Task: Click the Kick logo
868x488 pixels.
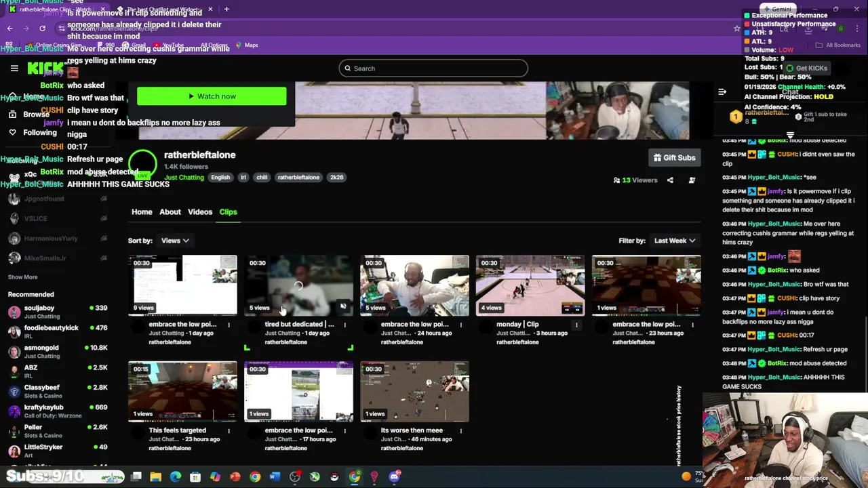Action: coord(45,68)
